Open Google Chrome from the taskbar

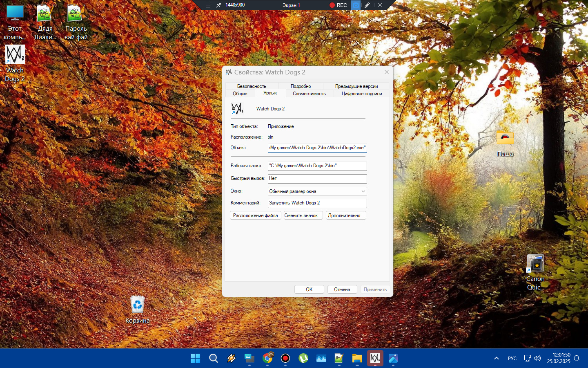(x=267, y=359)
